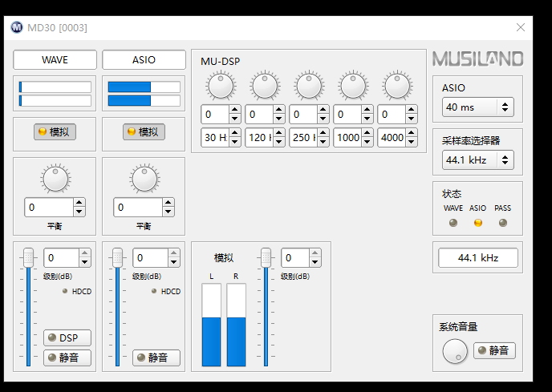Mute the ASIO channel
This screenshot has width=552, height=392.
tap(156, 358)
